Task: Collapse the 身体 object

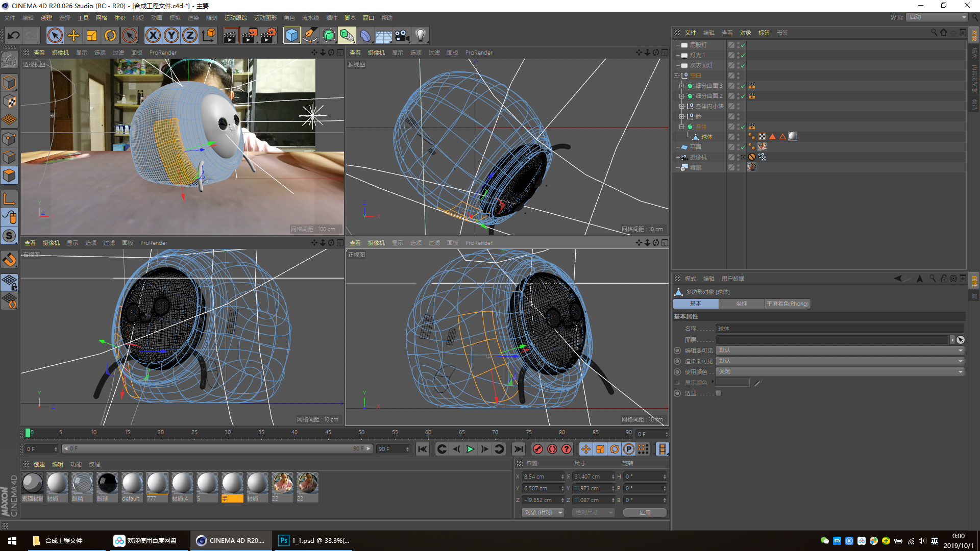Action: pos(681,127)
